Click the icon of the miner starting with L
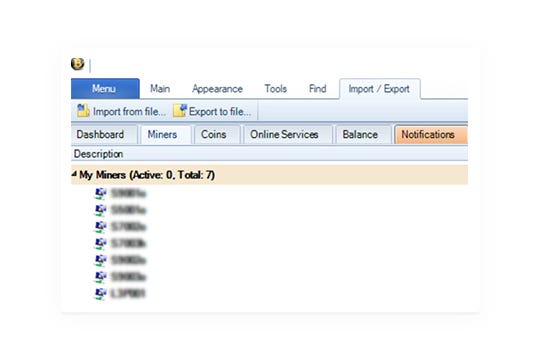This screenshot has width=540, height=360. click(x=100, y=293)
